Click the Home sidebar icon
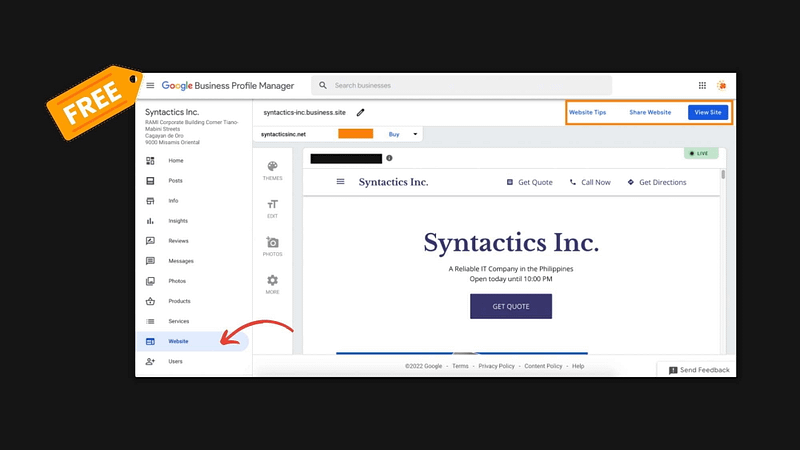 [x=150, y=161]
